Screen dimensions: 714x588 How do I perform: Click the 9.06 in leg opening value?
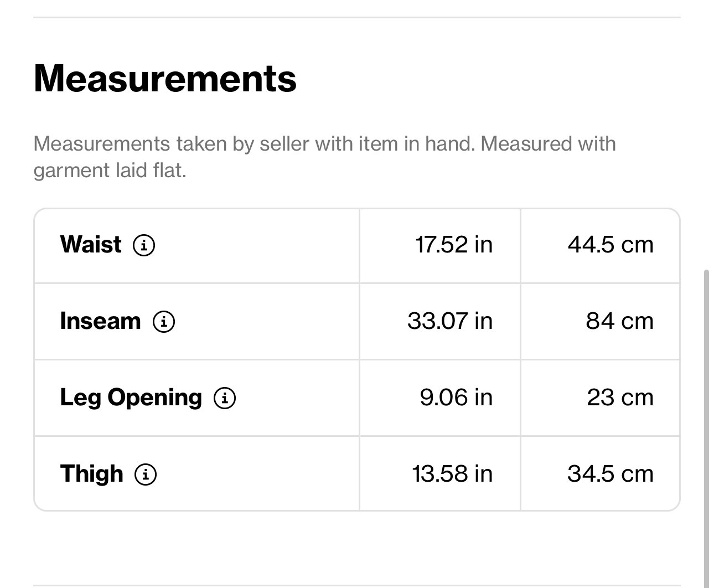coord(456,398)
